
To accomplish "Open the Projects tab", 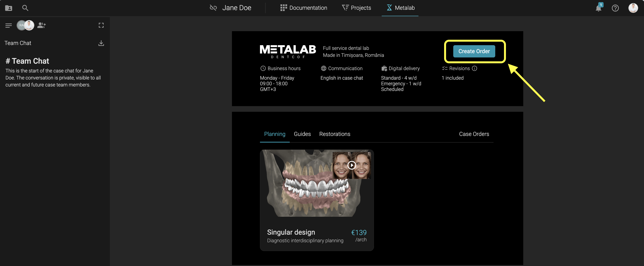I will coord(356,8).
